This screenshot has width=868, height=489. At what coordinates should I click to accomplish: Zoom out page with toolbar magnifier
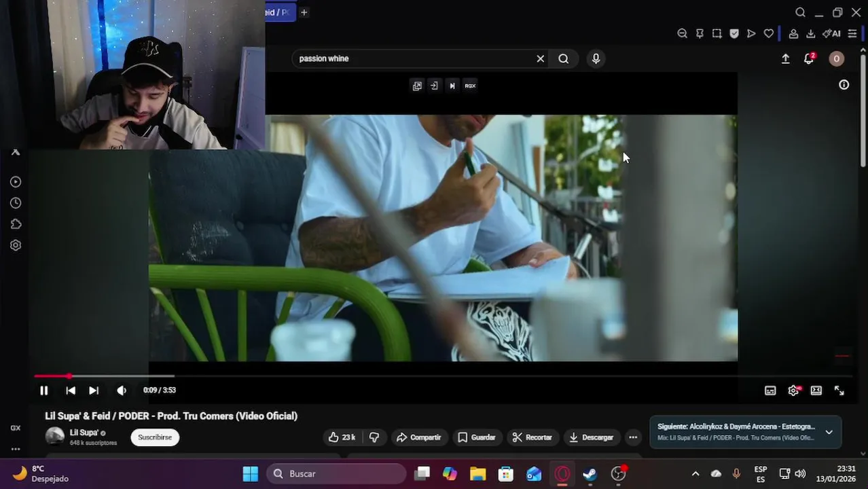coord(683,33)
